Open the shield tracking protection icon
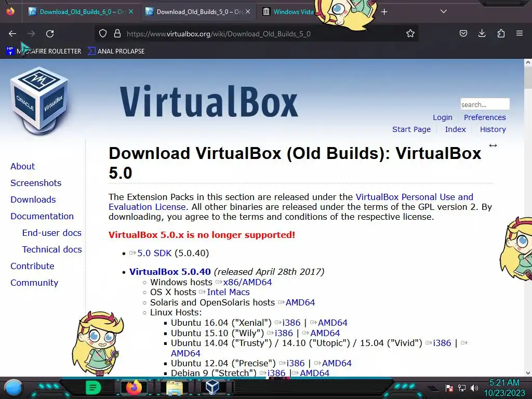This screenshot has width=532, height=399. click(103, 34)
